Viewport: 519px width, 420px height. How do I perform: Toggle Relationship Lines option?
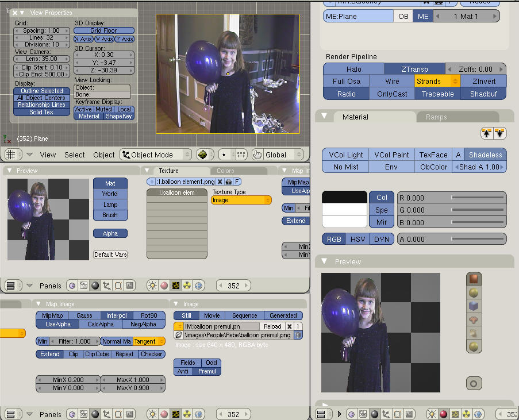tap(42, 105)
